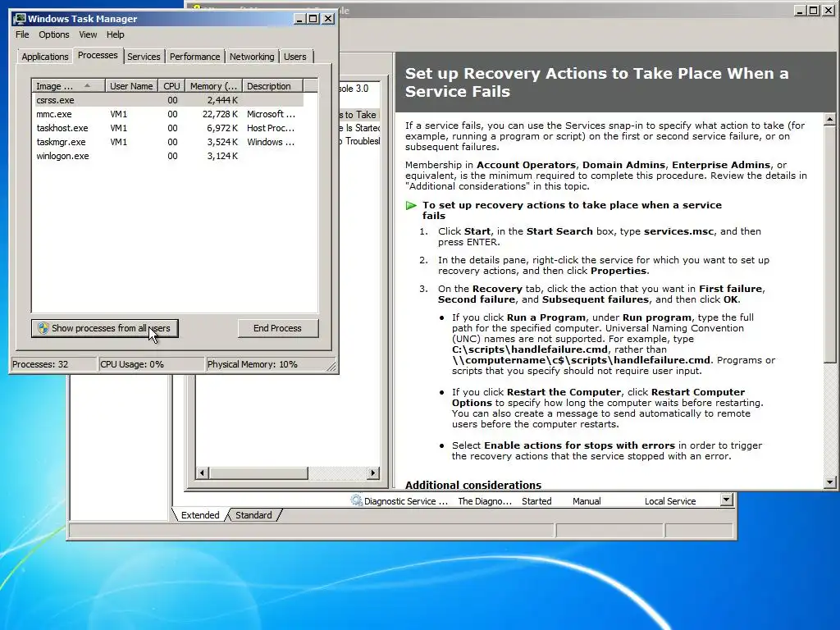Click green arrow beside recovery procedure heading

coord(411,205)
